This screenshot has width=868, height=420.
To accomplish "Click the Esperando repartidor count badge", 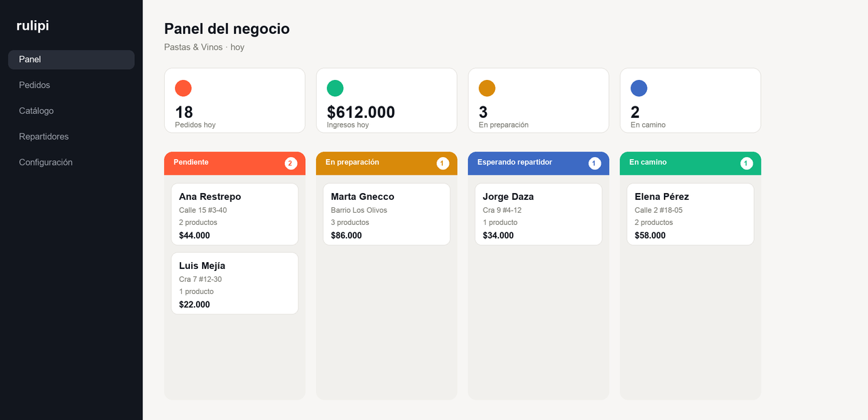I will [595, 163].
